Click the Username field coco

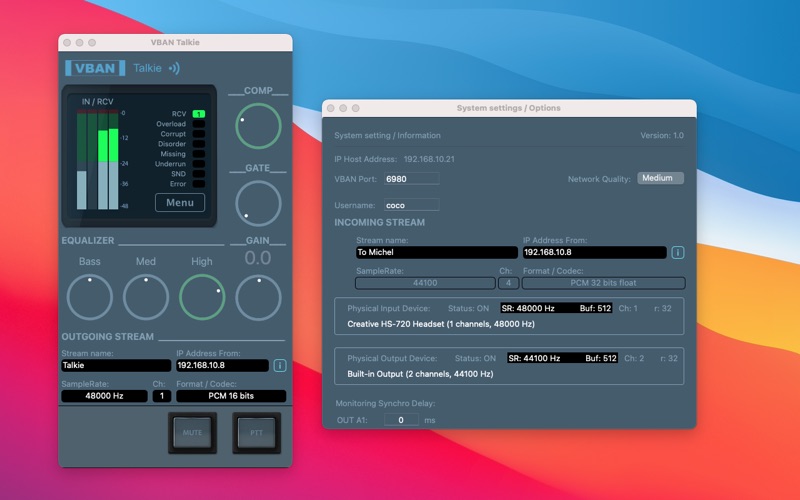(x=412, y=205)
